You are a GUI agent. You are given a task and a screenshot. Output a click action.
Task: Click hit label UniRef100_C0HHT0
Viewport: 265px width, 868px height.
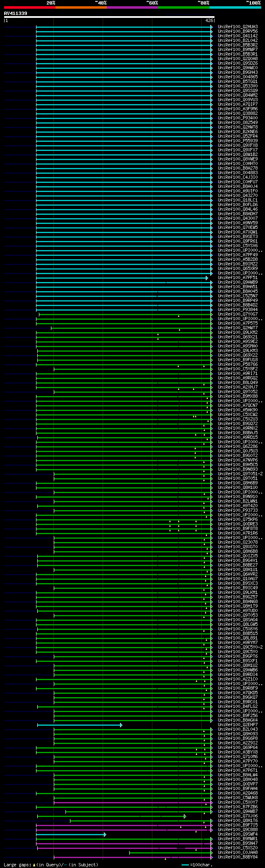[238, 164]
